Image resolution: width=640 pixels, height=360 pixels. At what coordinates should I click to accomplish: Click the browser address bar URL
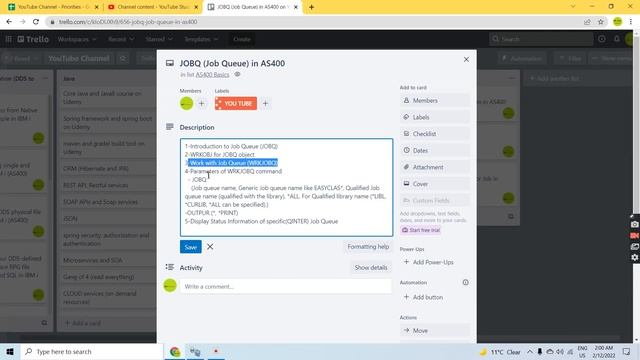pos(128,22)
